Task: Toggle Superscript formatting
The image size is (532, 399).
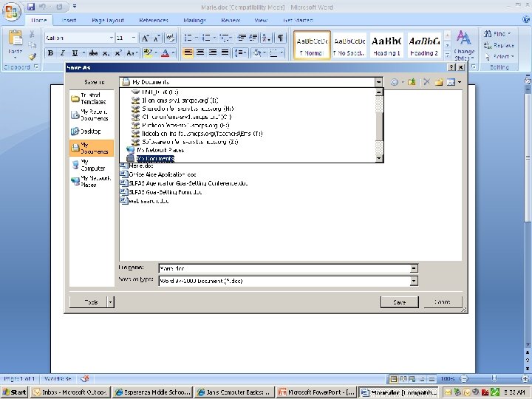Action: coord(118,53)
